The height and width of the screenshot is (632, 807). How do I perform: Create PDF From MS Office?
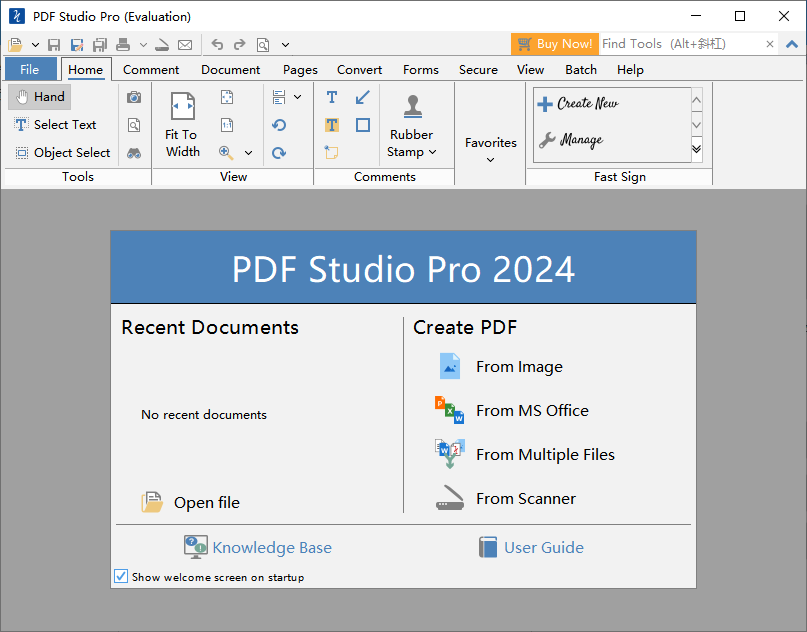click(512, 410)
